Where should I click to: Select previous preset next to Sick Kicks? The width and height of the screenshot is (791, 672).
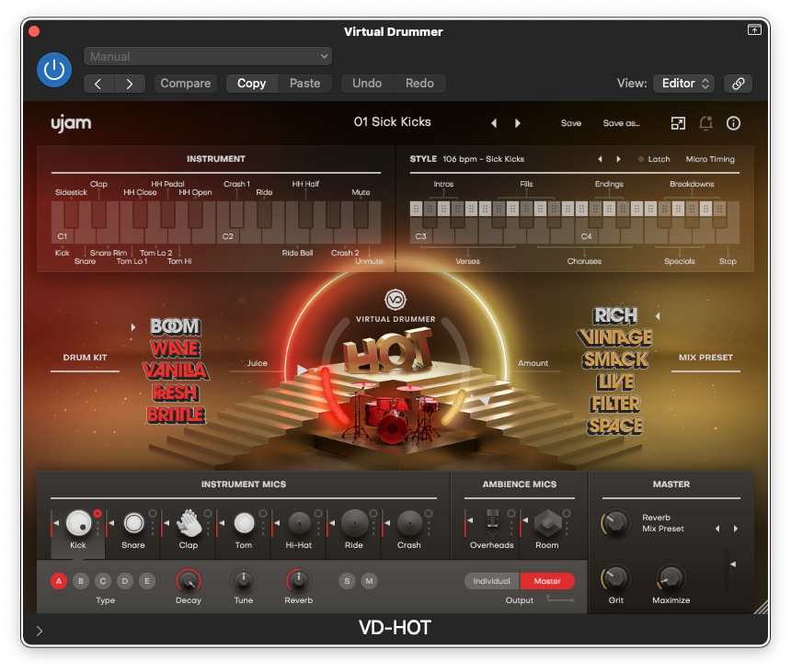click(494, 123)
